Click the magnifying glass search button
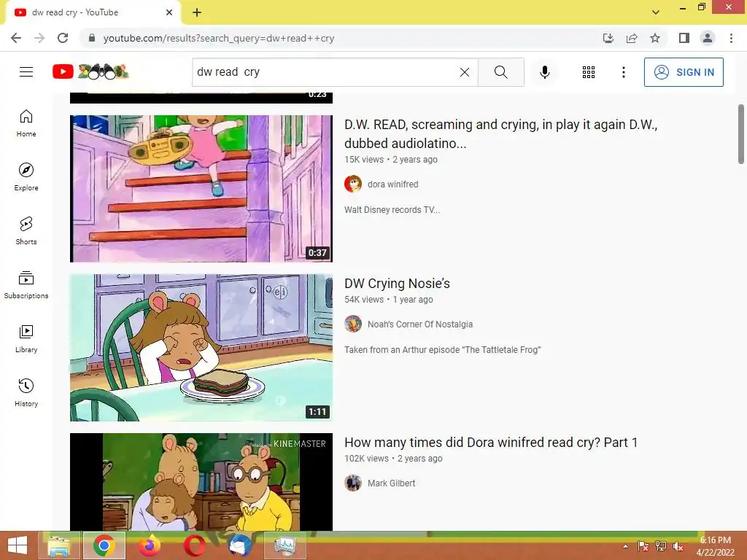 click(500, 72)
